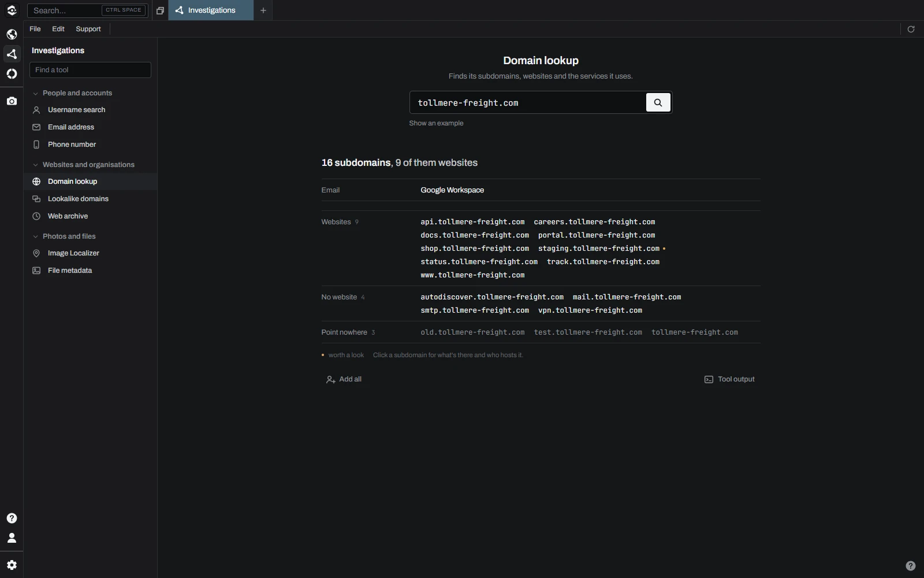Screen dimensions: 924x578
Task: Collapse Photos and files section
Action: coord(64,236)
